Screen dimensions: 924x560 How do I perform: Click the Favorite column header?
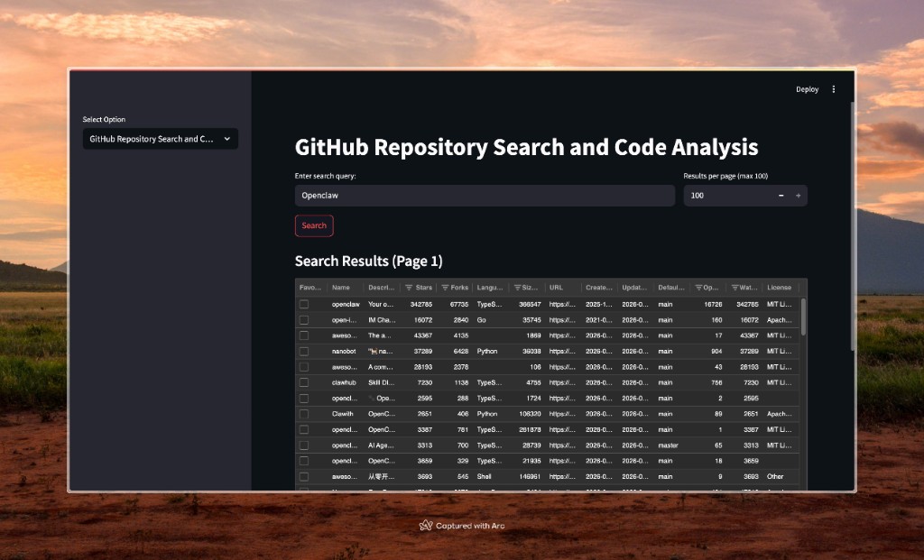(310, 288)
